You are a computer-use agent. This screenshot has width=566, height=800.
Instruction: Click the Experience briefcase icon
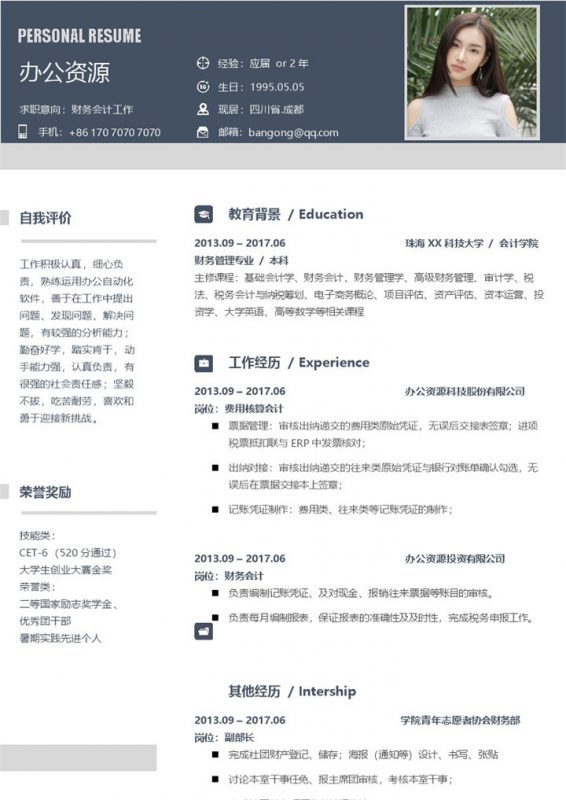[x=204, y=363]
